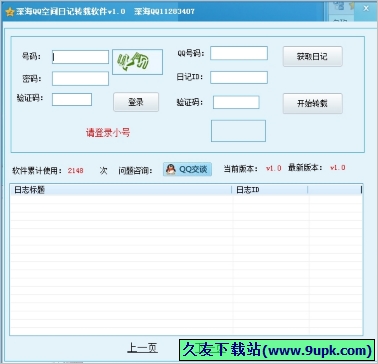Close the window with X button
The height and width of the screenshot is (364, 378).
pyautogui.click(x=366, y=9)
